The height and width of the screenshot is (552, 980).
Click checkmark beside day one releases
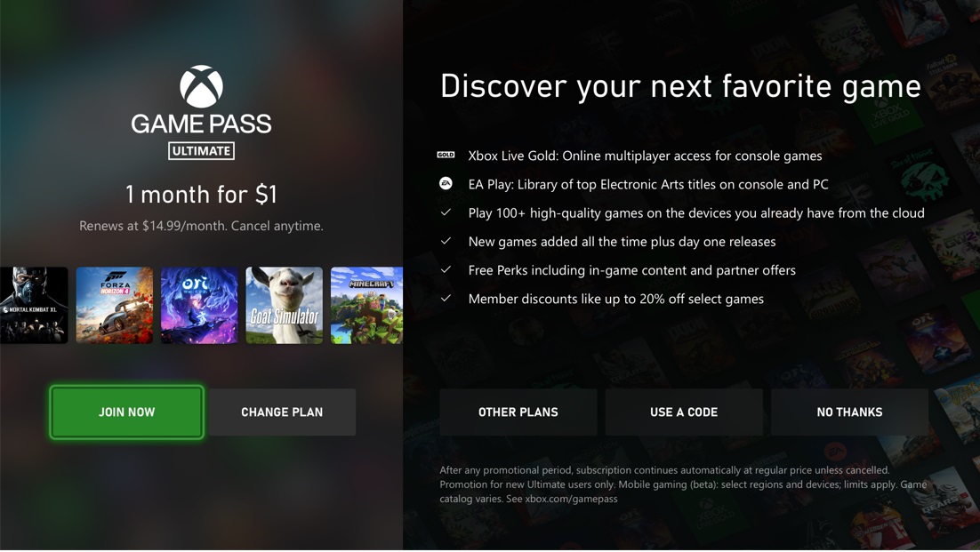click(446, 241)
